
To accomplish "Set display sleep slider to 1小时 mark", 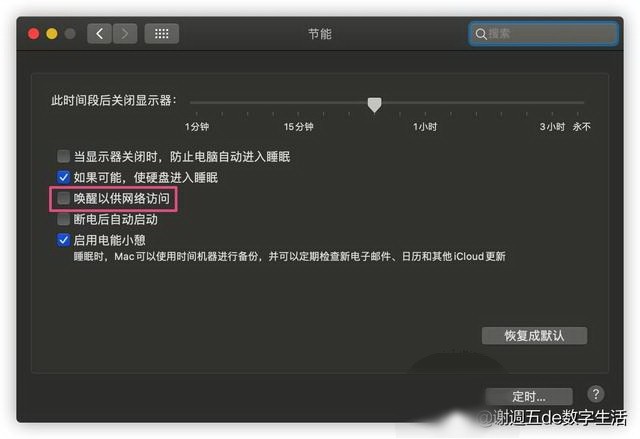I will (x=425, y=103).
